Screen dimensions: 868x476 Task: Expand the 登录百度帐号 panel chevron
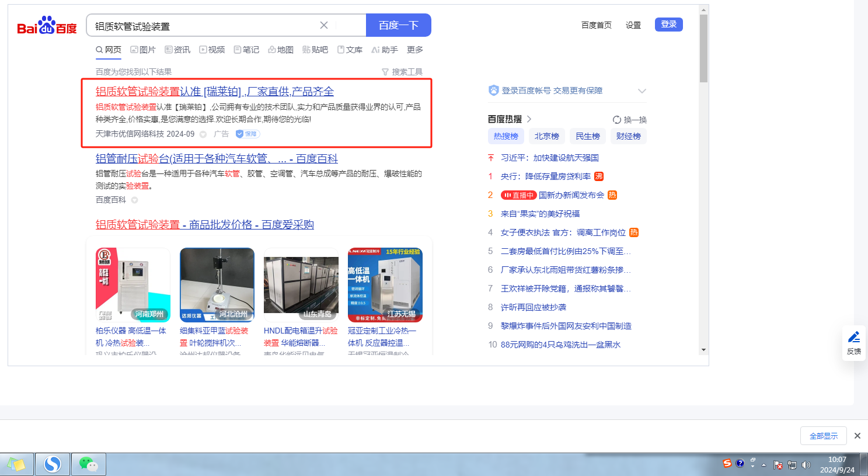click(x=642, y=91)
